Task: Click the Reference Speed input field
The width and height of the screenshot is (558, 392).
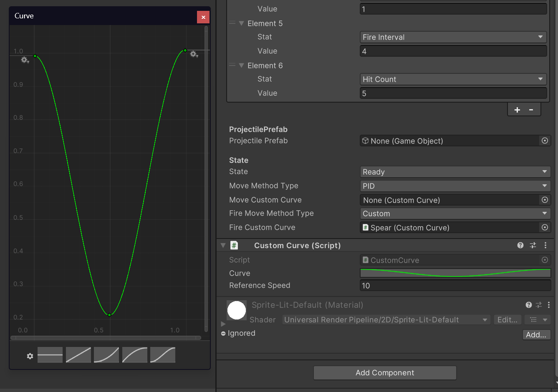Action: (x=455, y=286)
